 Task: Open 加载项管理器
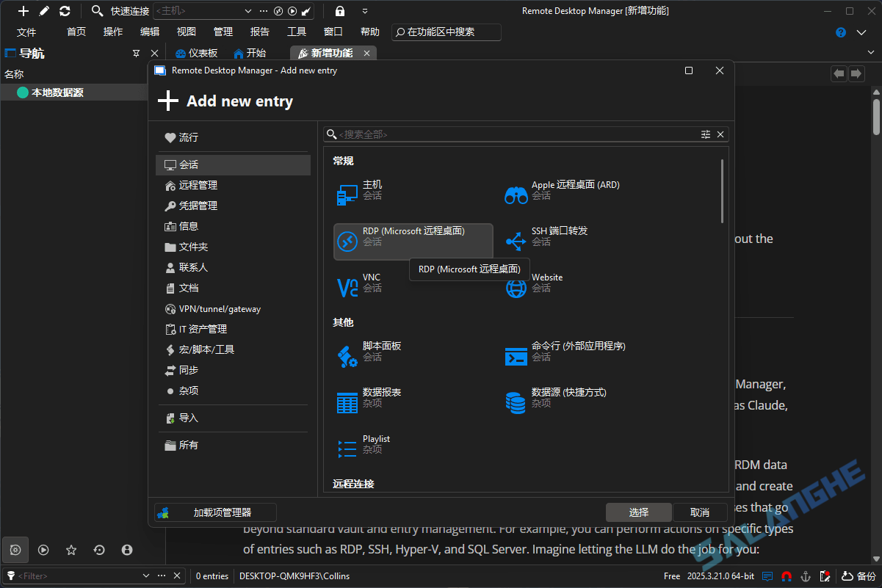[214, 512]
